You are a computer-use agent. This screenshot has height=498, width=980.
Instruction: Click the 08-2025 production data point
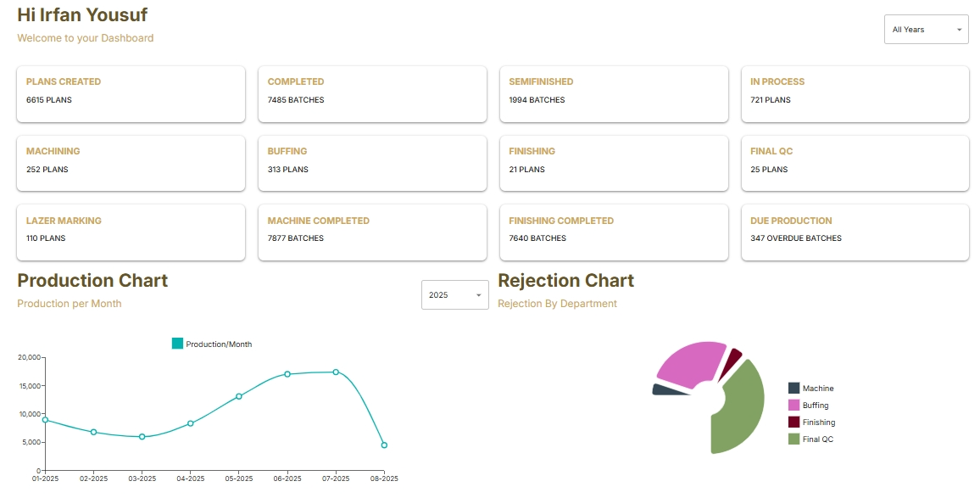point(384,445)
